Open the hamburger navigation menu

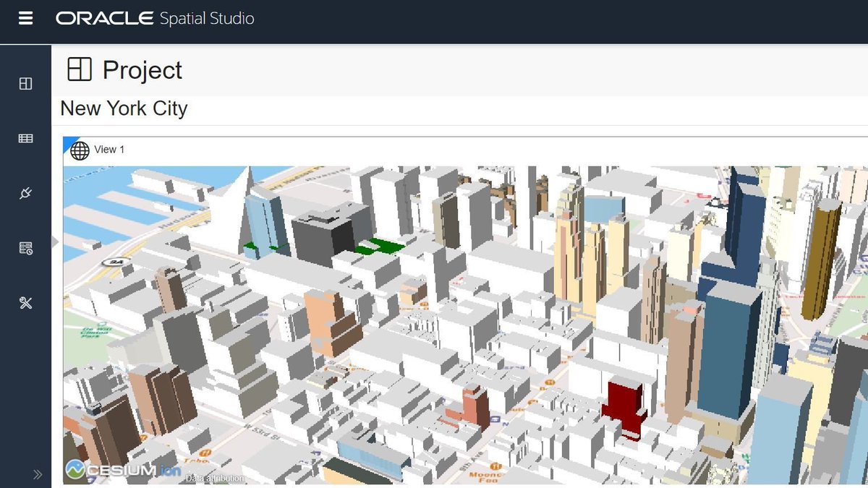(x=25, y=18)
